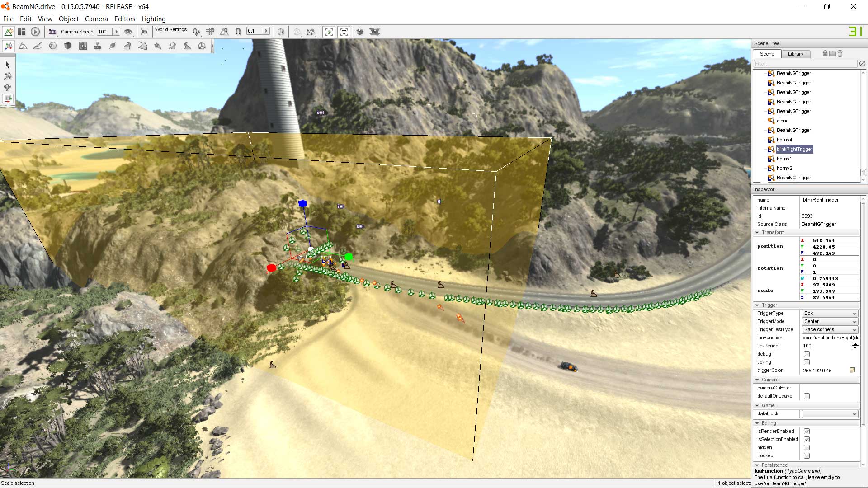
Task: Toggle the Locked checkbox
Action: click(807, 456)
